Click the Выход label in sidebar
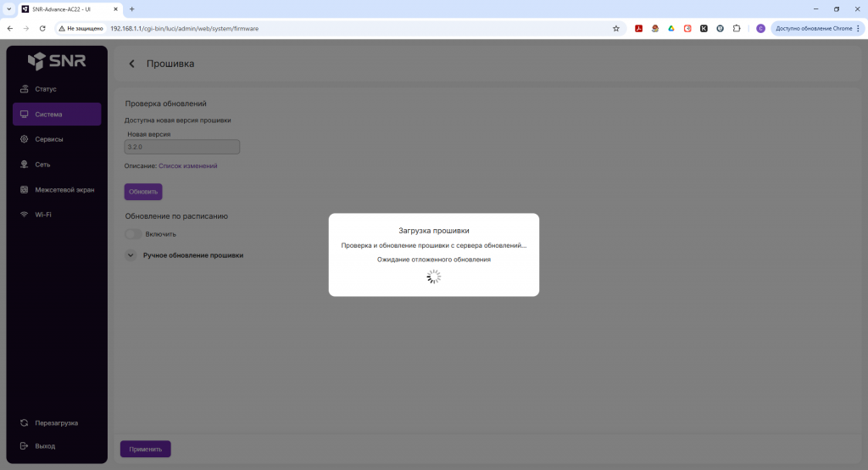 (x=45, y=446)
